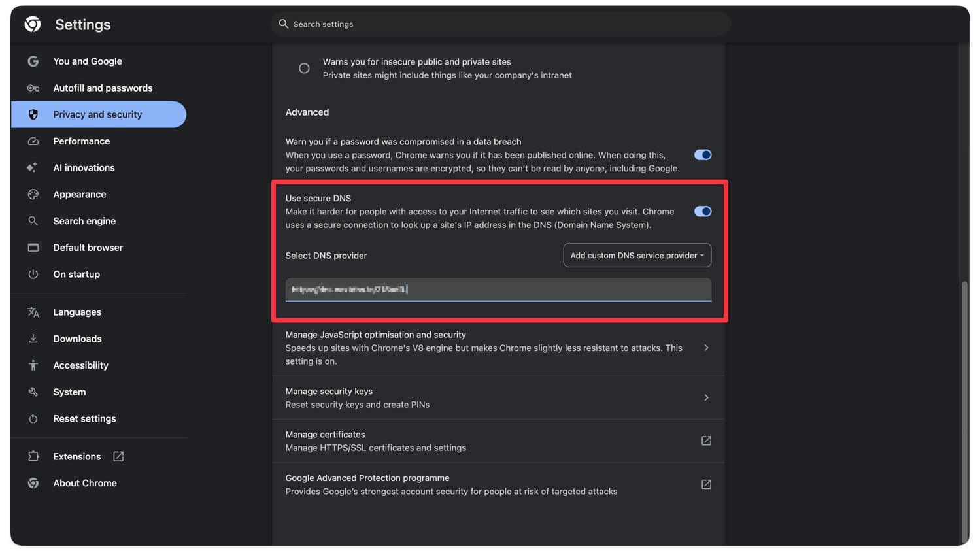Screen dimensions: 980x551
Task: Click the Extensions puzzle icon
Action: click(33, 456)
